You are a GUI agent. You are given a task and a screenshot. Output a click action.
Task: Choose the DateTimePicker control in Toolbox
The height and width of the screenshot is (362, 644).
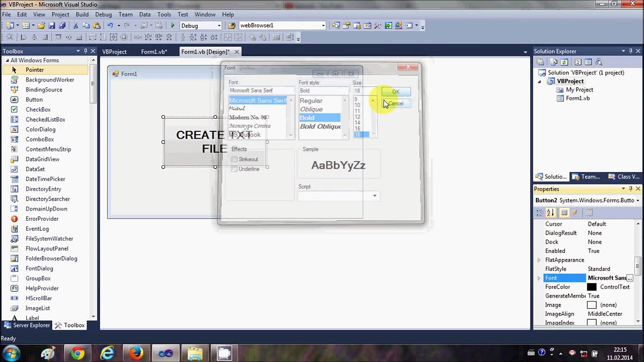click(45, 179)
